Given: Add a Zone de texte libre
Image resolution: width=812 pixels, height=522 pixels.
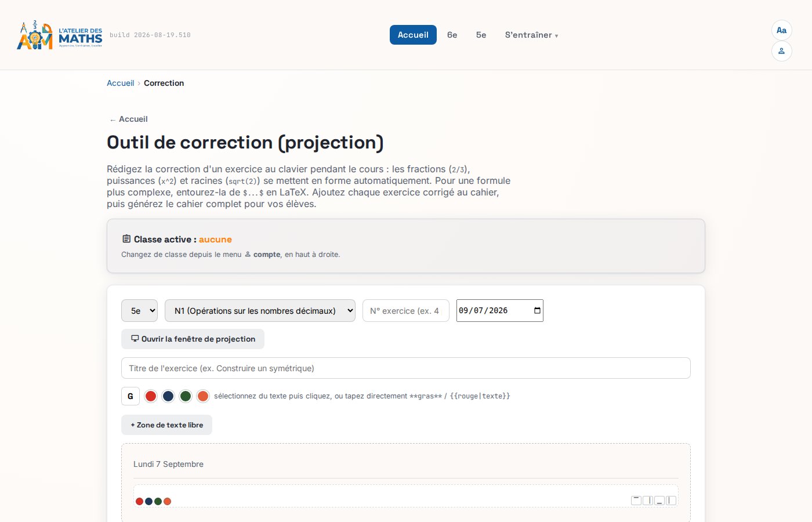Looking at the screenshot, I should click(166, 425).
